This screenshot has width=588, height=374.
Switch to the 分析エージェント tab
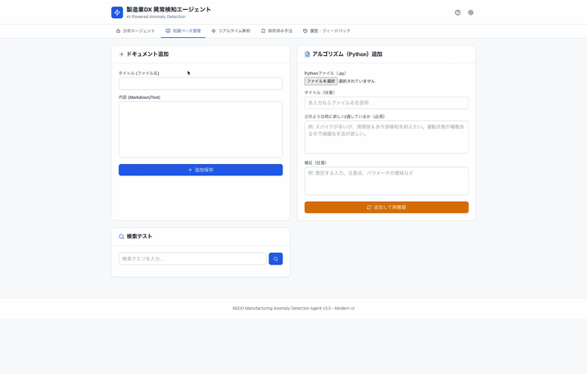(x=135, y=30)
